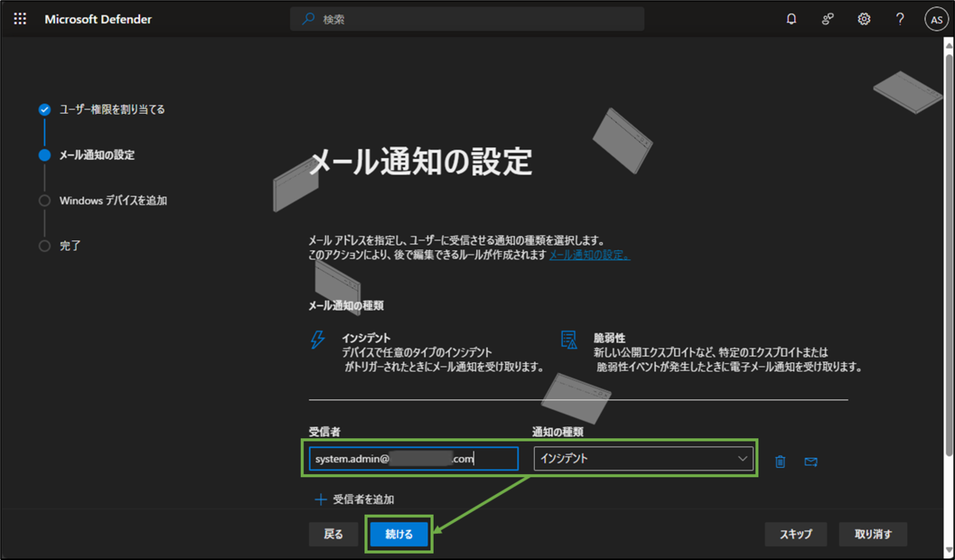The width and height of the screenshot is (955, 560).
Task: Click the search magnifier icon
Action: (308, 19)
